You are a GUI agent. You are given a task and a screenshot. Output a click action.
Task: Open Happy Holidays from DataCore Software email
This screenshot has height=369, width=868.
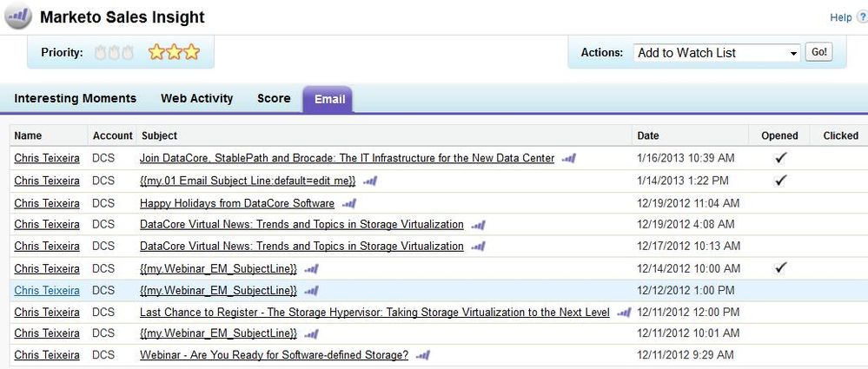pyautogui.click(x=236, y=203)
